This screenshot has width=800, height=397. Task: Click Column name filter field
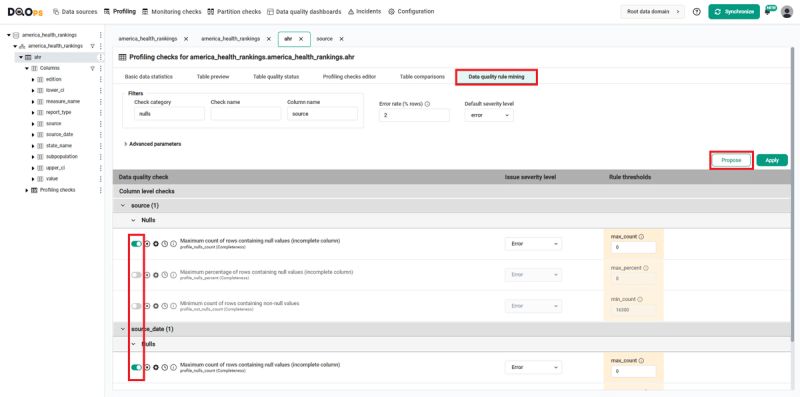coord(322,114)
